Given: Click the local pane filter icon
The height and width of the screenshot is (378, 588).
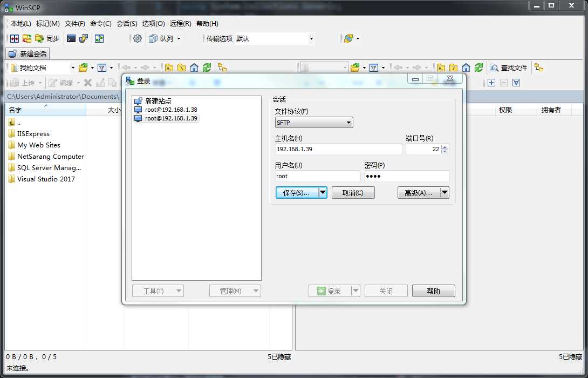Looking at the screenshot, I should pos(101,67).
